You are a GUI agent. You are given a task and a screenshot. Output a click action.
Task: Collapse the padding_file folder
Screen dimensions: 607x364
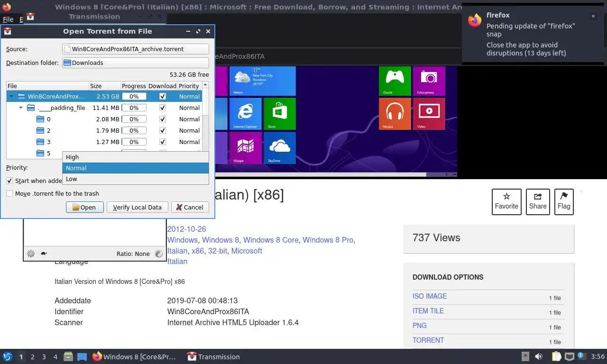pyautogui.click(x=21, y=108)
